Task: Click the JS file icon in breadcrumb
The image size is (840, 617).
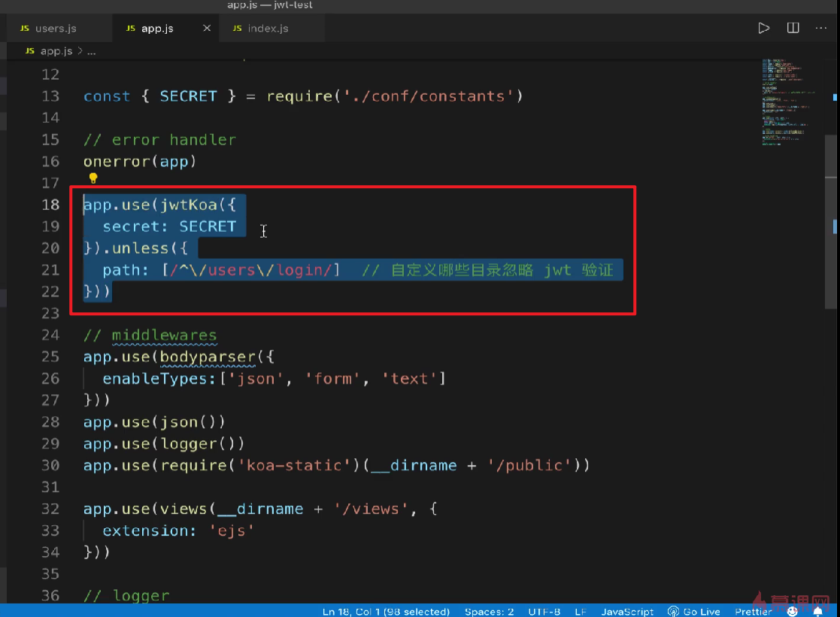Action: click(30, 51)
